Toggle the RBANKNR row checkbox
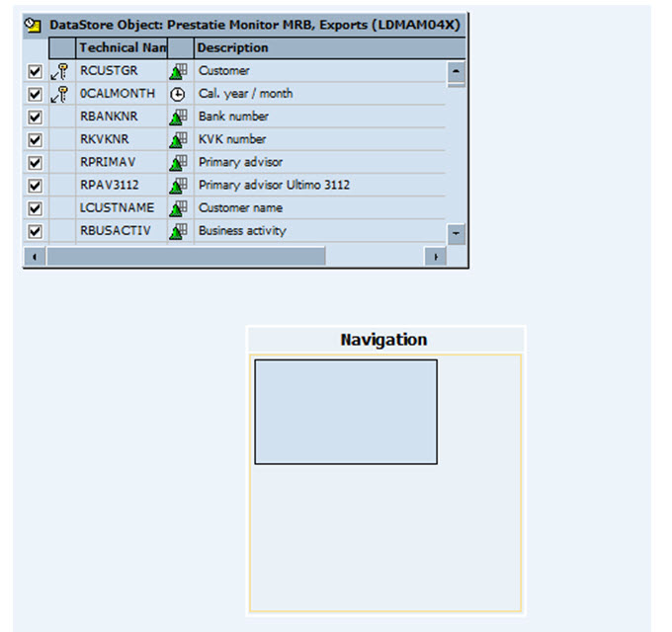Screen dimensions: 672x632 (x=36, y=117)
